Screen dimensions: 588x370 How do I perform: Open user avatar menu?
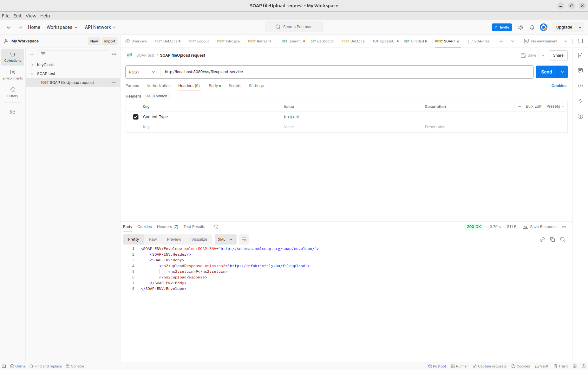pyautogui.click(x=544, y=27)
